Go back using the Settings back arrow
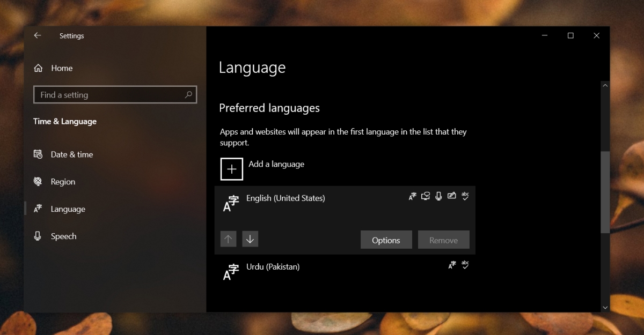This screenshot has height=335, width=644. tap(37, 35)
